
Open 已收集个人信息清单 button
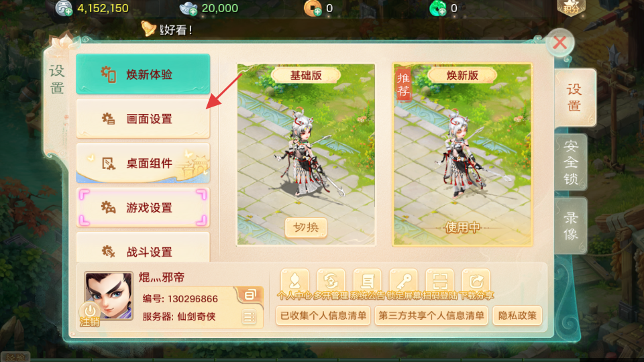[323, 316]
